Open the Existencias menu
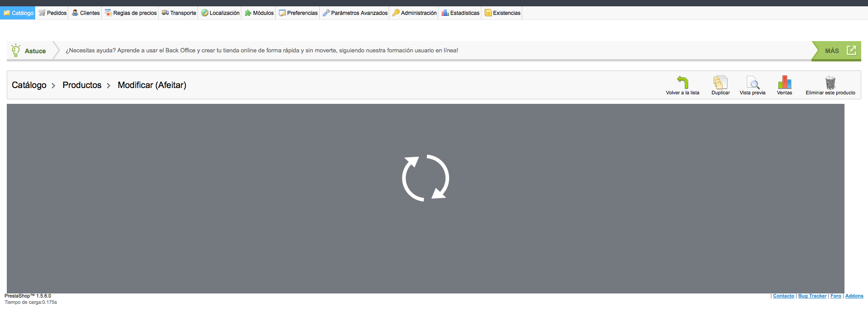Image resolution: width=868 pixels, height=335 pixels. coord(502,13)
